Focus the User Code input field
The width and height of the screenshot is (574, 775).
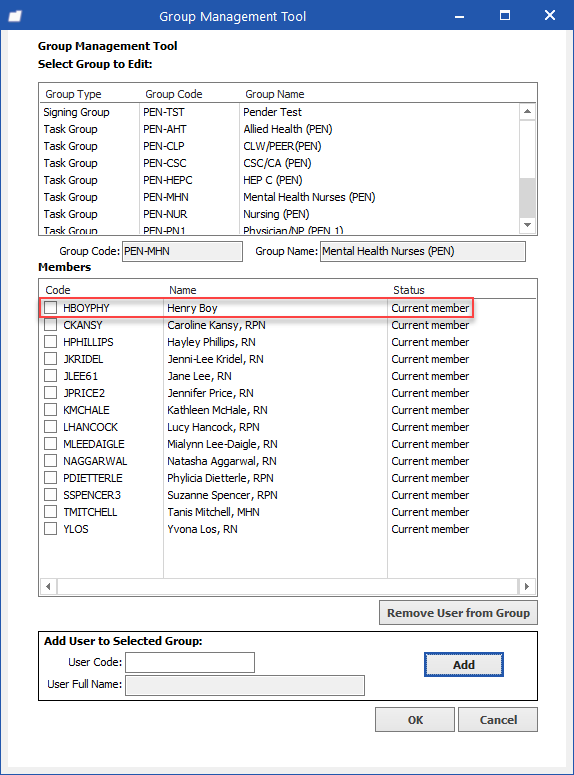pyautogui.click(x=190, y=662)
